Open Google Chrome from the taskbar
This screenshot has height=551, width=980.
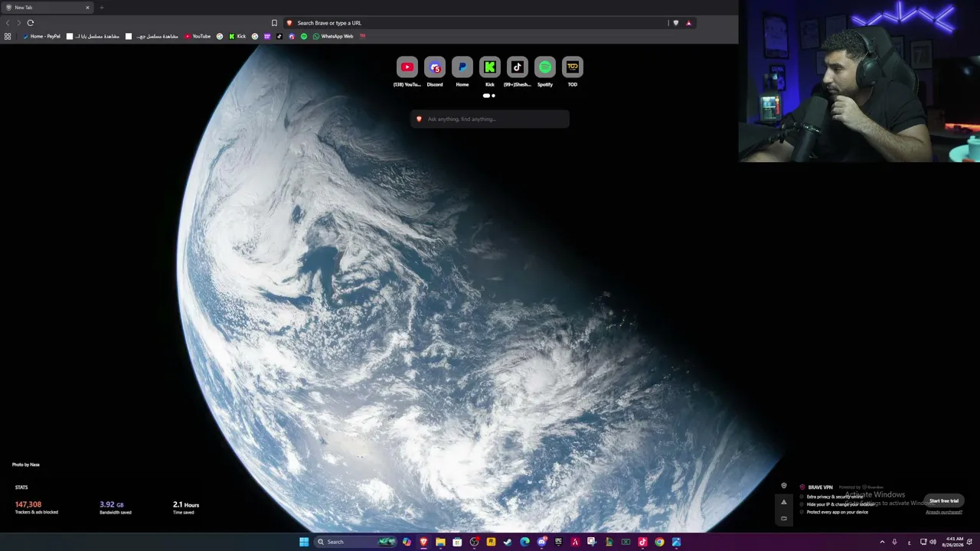pyautogui.click(x=659, y=542)
